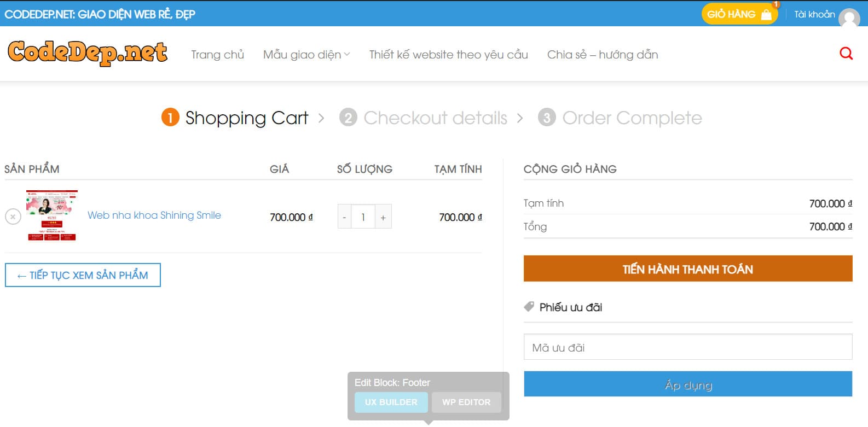Expand the Mẫu giao diện dropdown menu
The height and width of the screenshot is (427, 868).
306,55
